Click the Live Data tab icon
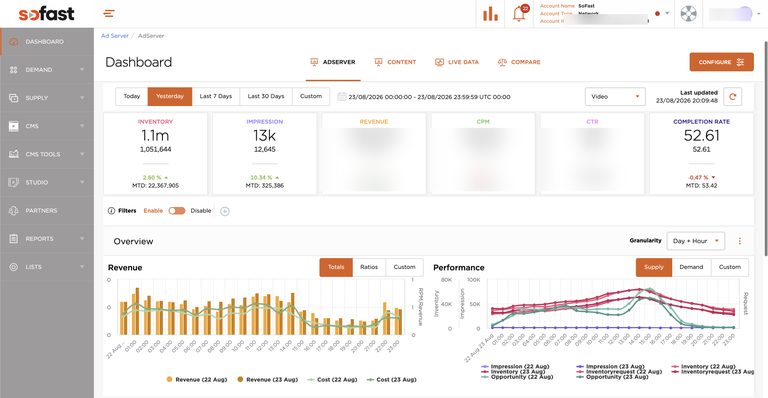The width and height of the screenshot is (768, 398). click(x=439, y=62)
